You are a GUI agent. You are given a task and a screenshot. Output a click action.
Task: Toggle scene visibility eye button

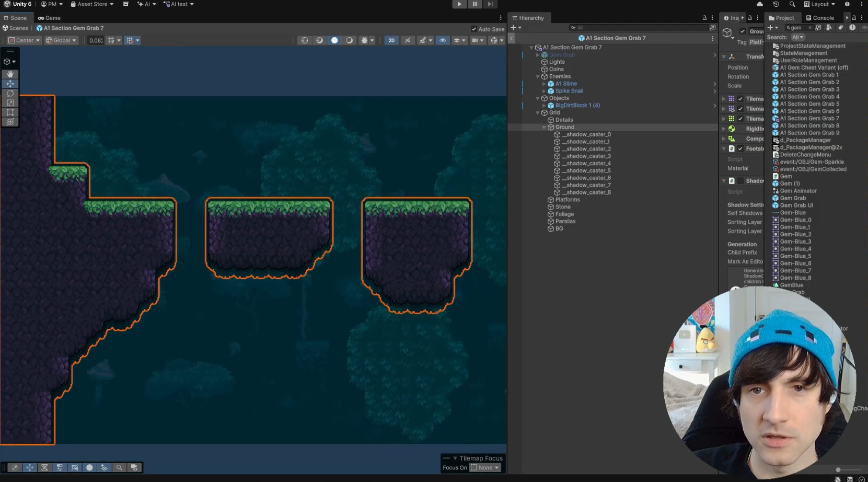[443, 40]
